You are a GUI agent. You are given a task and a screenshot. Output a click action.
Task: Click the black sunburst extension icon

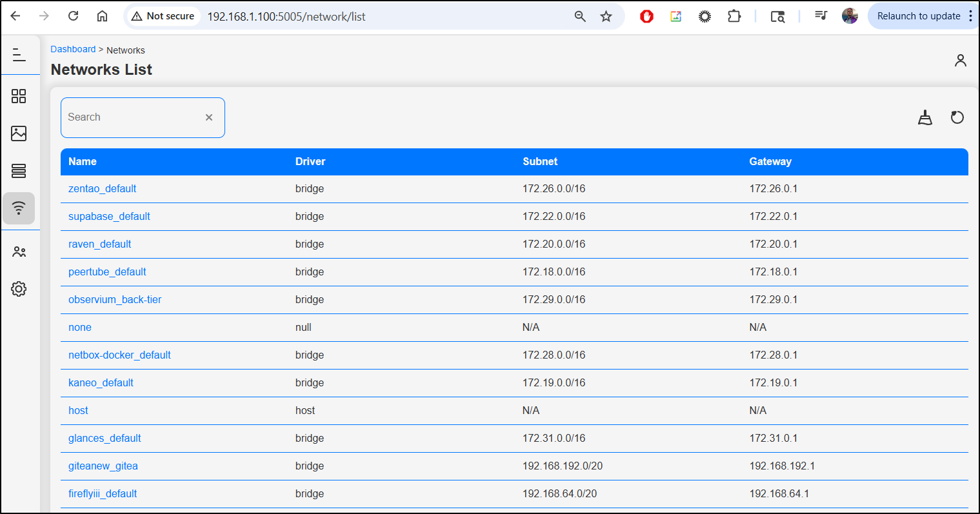coord(705,16)
